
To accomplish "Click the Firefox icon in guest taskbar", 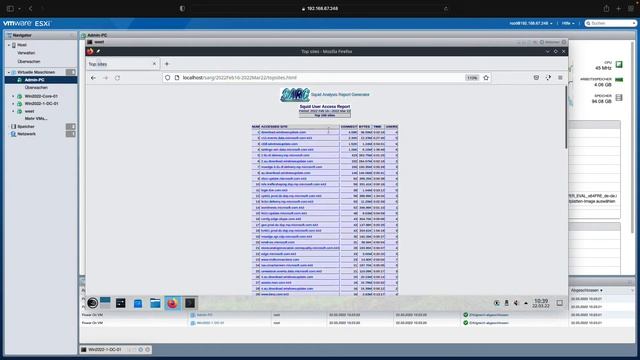I will pos(172,303).
